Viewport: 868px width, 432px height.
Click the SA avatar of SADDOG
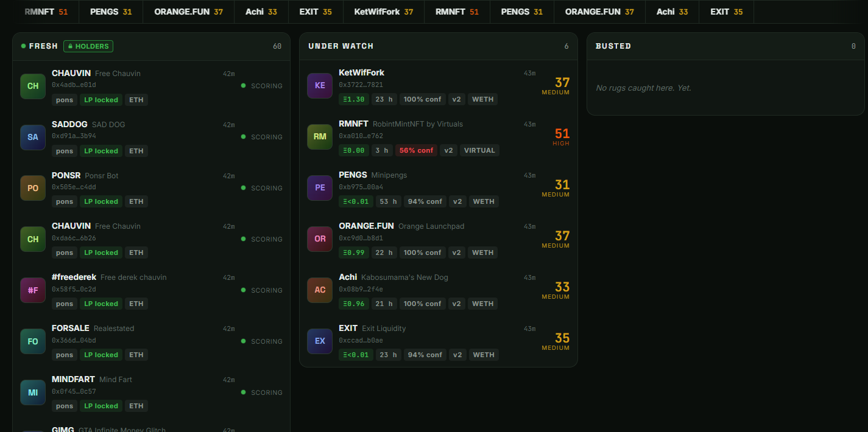(x=33, y=137)
